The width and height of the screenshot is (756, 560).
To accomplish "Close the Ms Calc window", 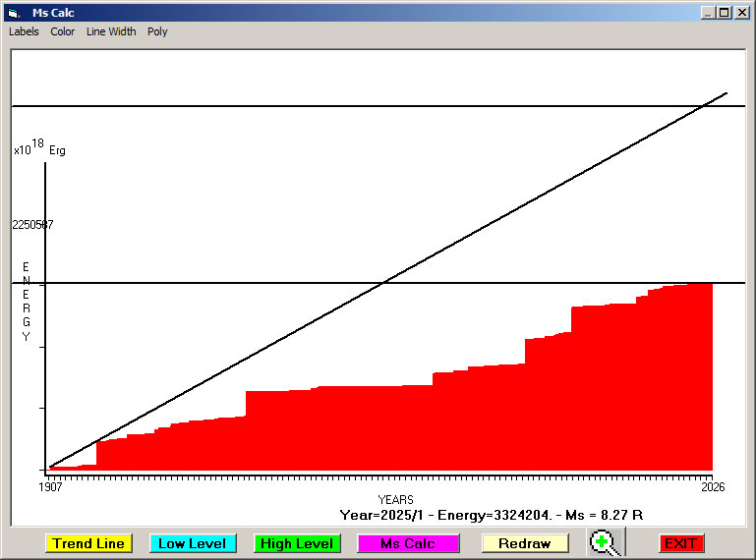I will [x=741, y=13].
